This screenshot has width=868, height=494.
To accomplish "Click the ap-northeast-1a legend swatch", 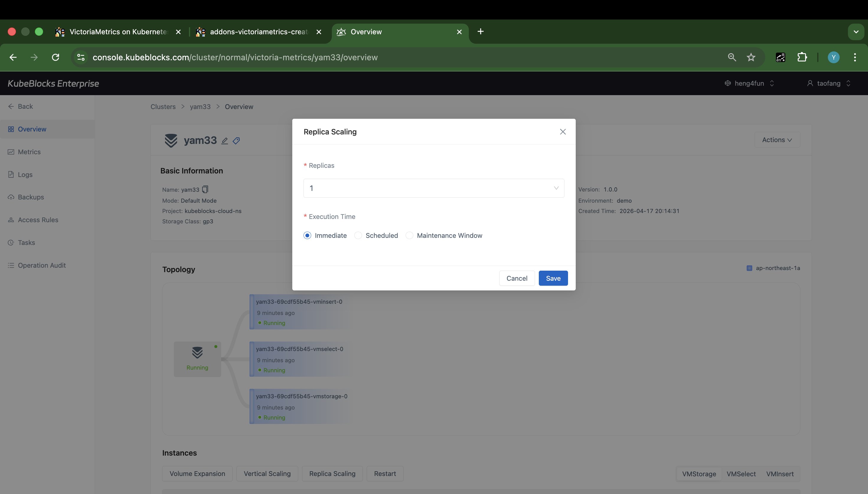I will click(x=749, y=268).
